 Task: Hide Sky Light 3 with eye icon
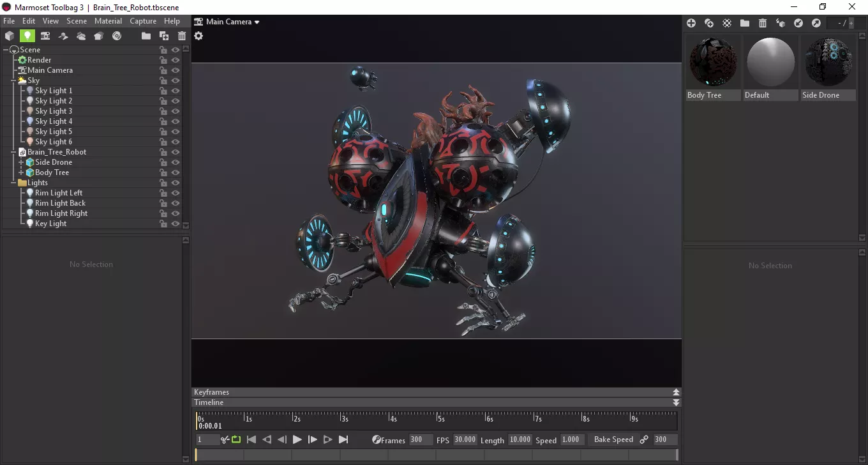point(175,111)
